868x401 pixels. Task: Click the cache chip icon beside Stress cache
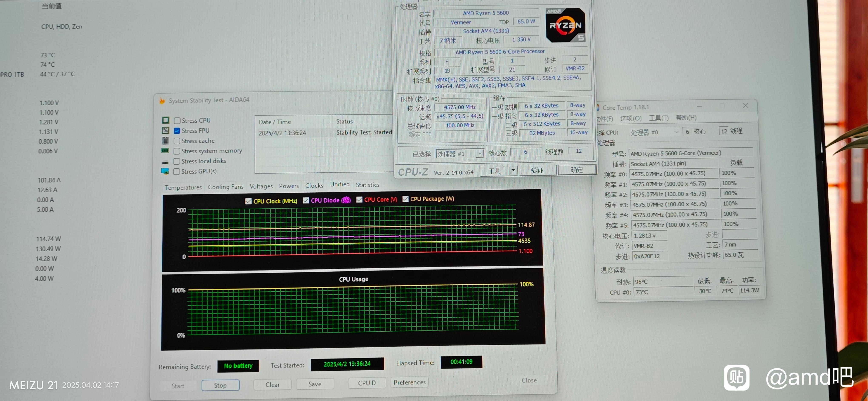(x=166, y=140)
